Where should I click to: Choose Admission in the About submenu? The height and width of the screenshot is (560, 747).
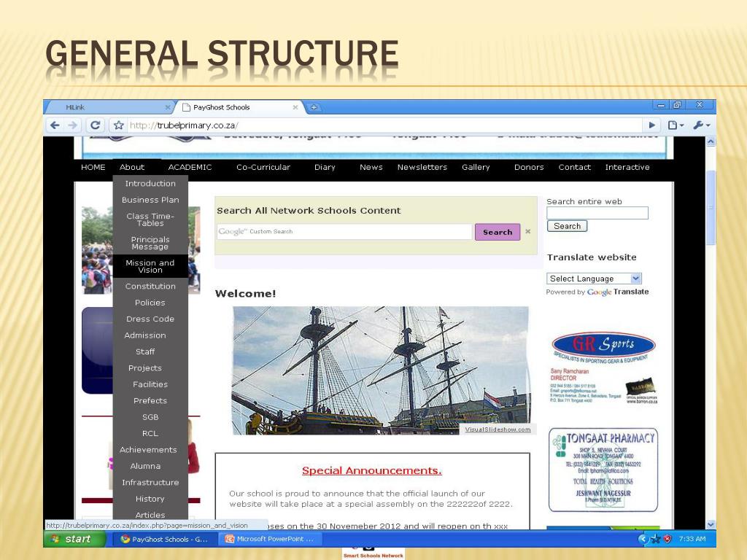[145, 335]
